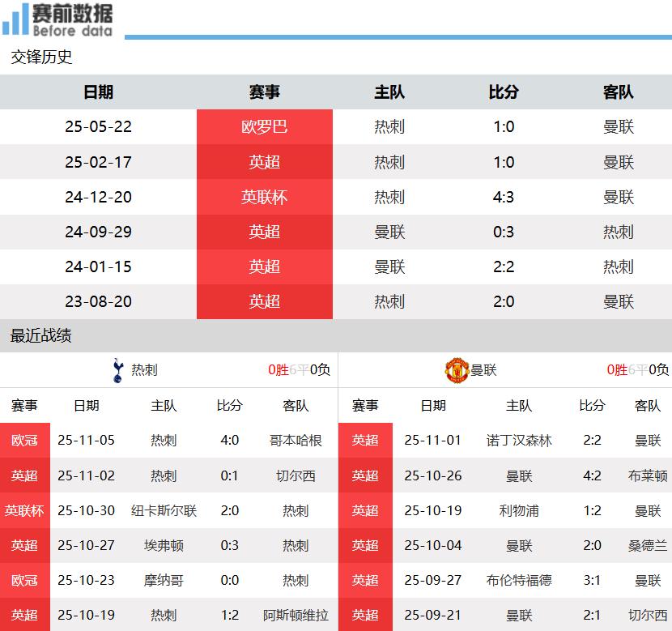Select the 英联杯 tag on the 24-12-20 row

[264, 197]
